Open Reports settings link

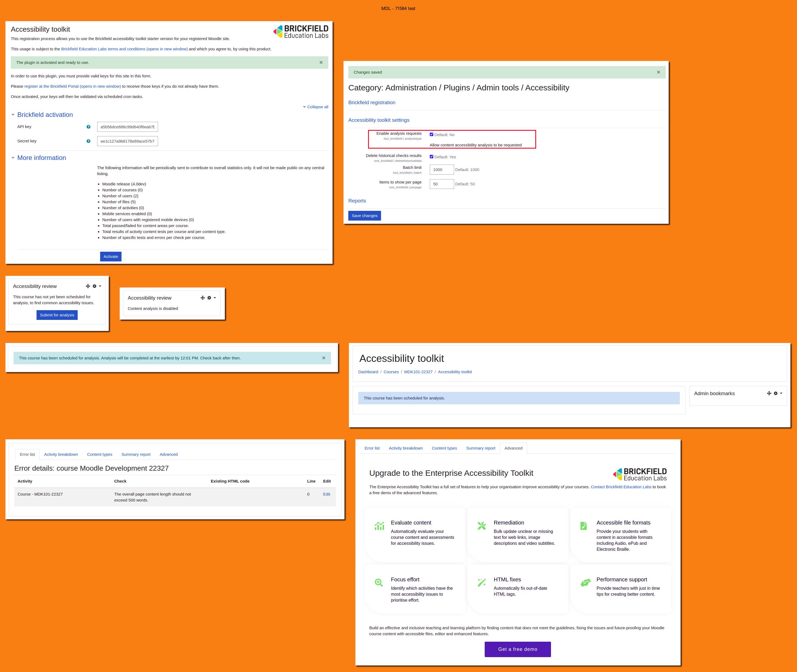tap(357, 201)
